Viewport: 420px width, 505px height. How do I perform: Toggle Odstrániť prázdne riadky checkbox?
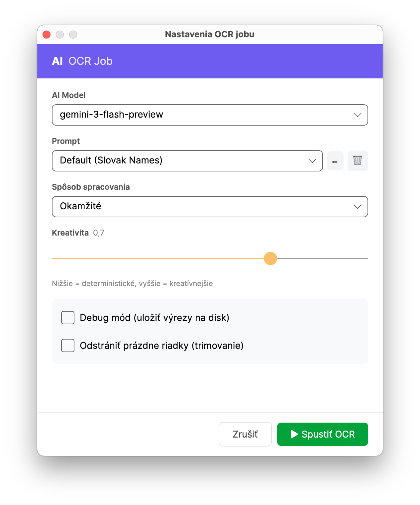(x=68, y=346)
